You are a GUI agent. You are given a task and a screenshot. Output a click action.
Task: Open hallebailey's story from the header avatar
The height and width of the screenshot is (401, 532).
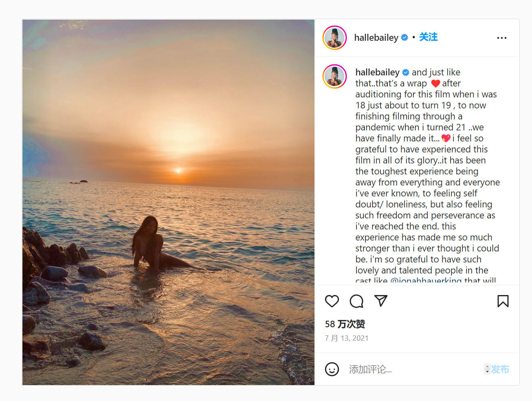(x=335, y=37)
